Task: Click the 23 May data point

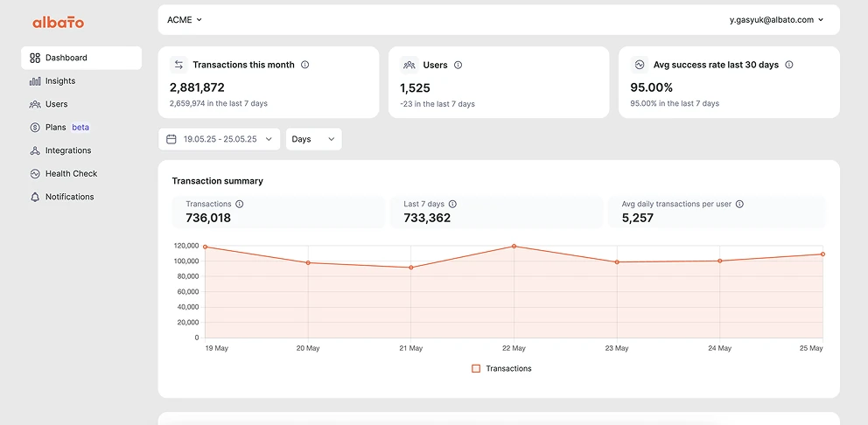Action: click(617, 262)
